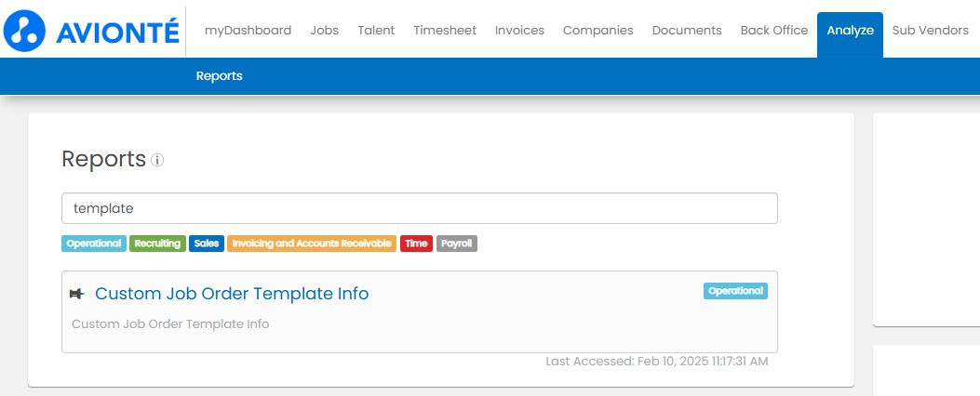Click the gray Custom Job Order Template Info description

[170, 324]
